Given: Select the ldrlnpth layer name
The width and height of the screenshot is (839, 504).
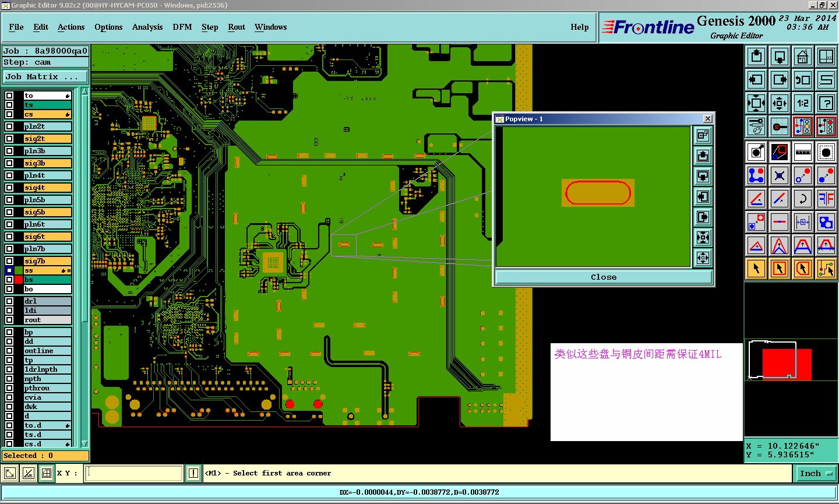Looking at the screenshot, I should pyautogui.click(x=48, y=369).
